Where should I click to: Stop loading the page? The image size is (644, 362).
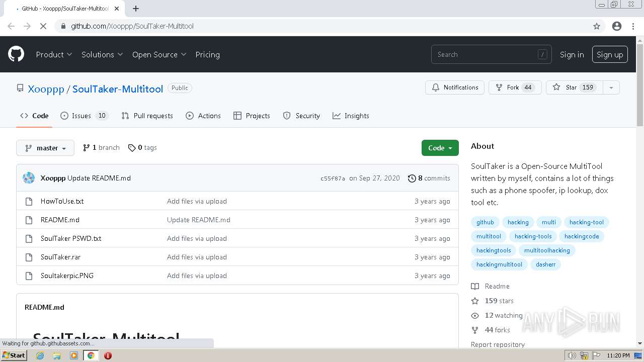[x=43, y=26]
